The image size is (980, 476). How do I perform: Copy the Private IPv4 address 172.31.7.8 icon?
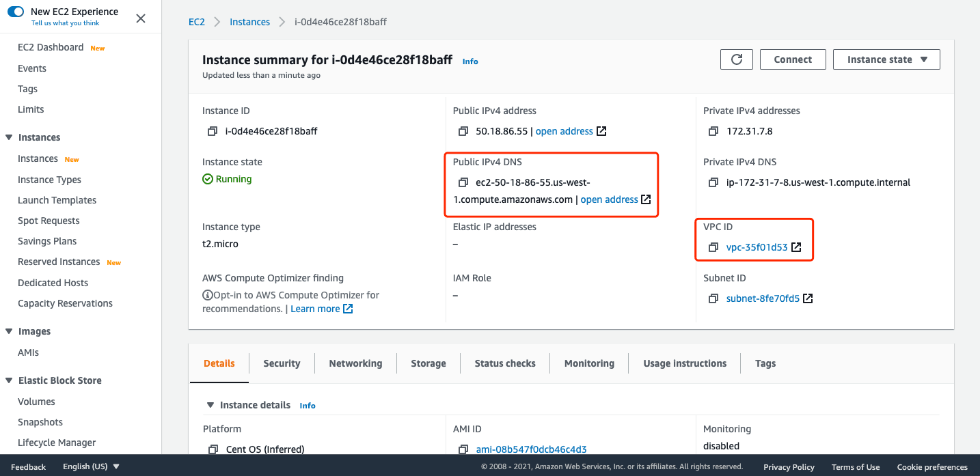(713, 131)
